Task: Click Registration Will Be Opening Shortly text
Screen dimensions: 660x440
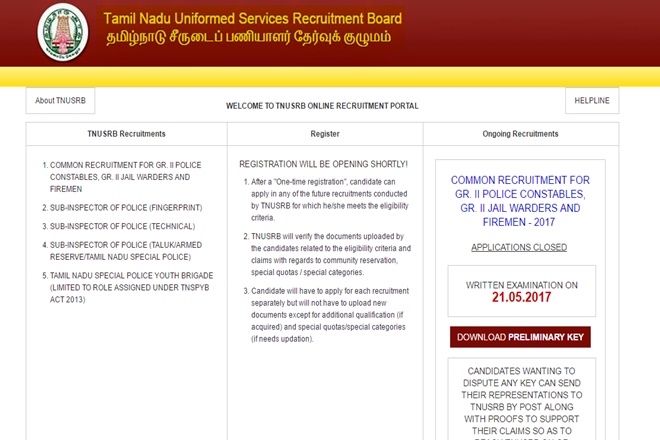Action: coord(323,164)
